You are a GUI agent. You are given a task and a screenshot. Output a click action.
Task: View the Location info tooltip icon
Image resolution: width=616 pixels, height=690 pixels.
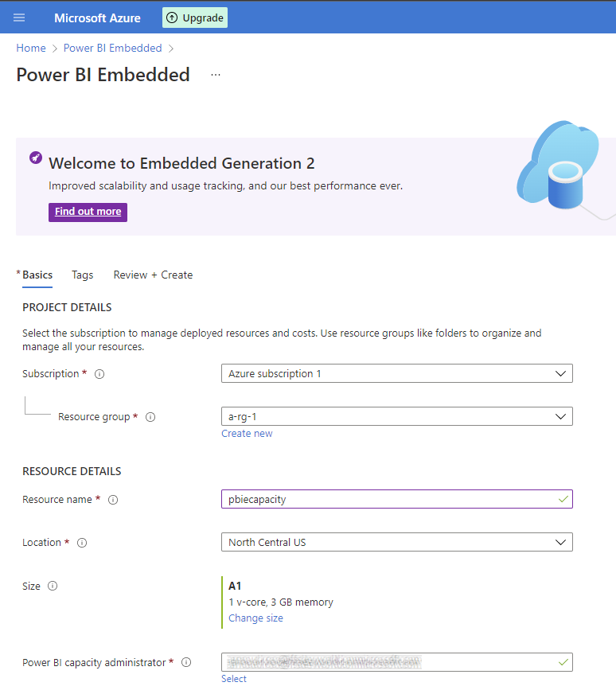tap(82, 542)
